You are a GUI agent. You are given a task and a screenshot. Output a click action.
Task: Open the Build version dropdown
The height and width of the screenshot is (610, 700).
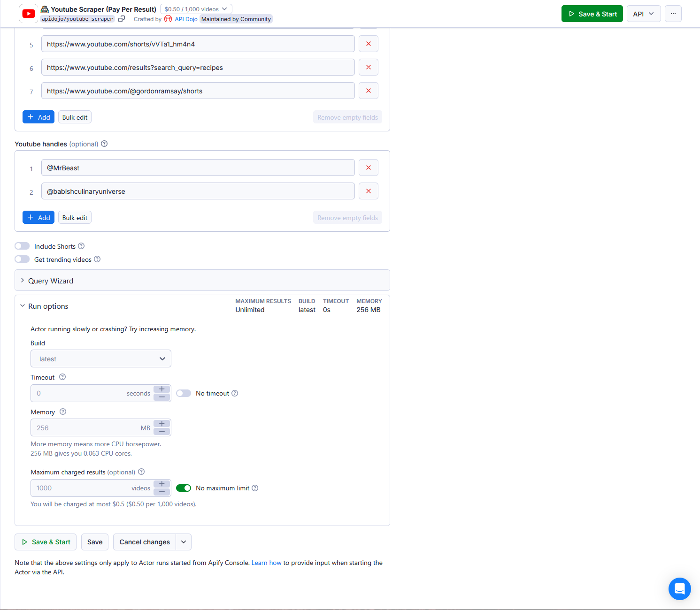point(101,358)
